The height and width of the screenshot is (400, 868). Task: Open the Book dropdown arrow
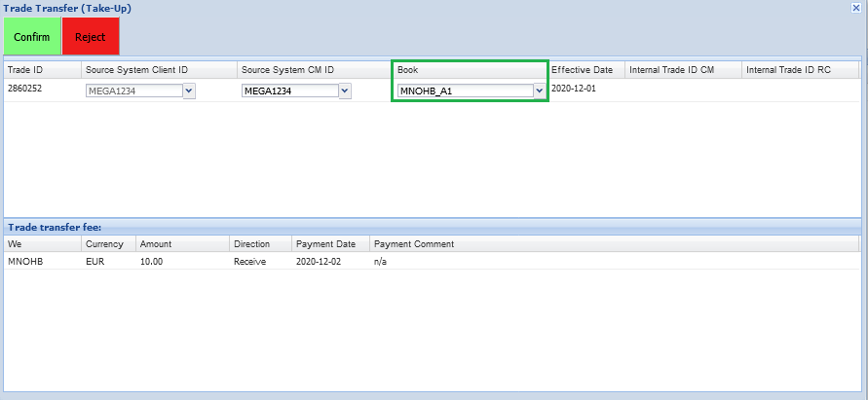click(540, 91)
